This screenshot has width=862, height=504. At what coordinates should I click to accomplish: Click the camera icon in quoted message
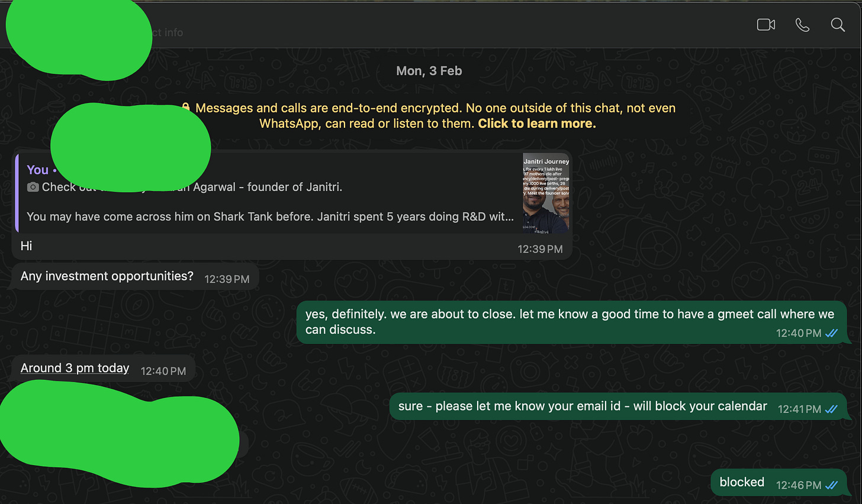coord(33,187)
